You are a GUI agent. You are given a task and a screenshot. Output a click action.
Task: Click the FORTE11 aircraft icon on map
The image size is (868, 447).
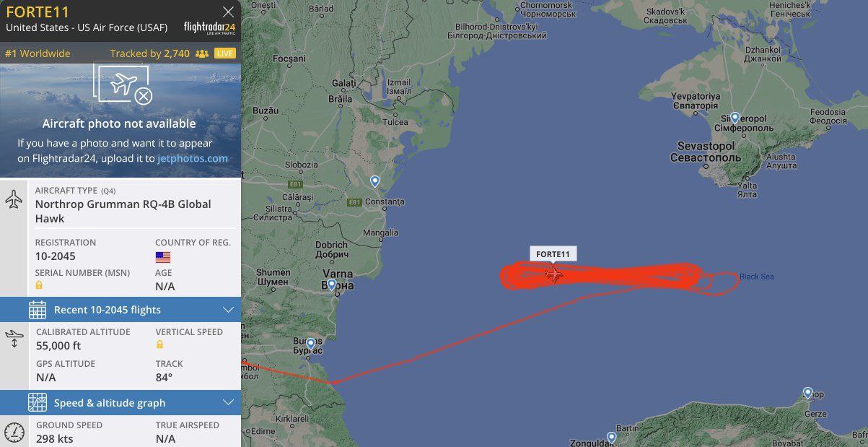(554, 274)
